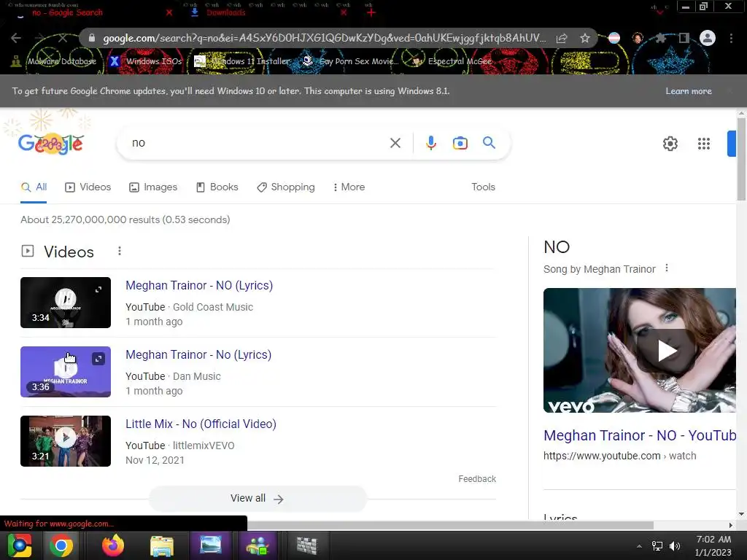Close the Downloads tab
Screen dimensions: 747x560
click(344, 13)
